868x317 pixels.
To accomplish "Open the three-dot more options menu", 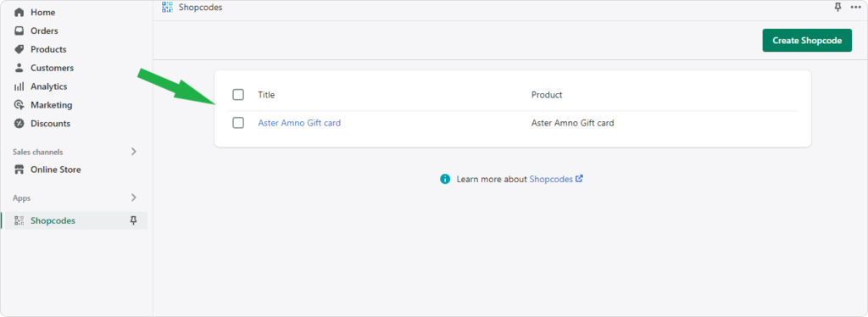I will [856, 7].
